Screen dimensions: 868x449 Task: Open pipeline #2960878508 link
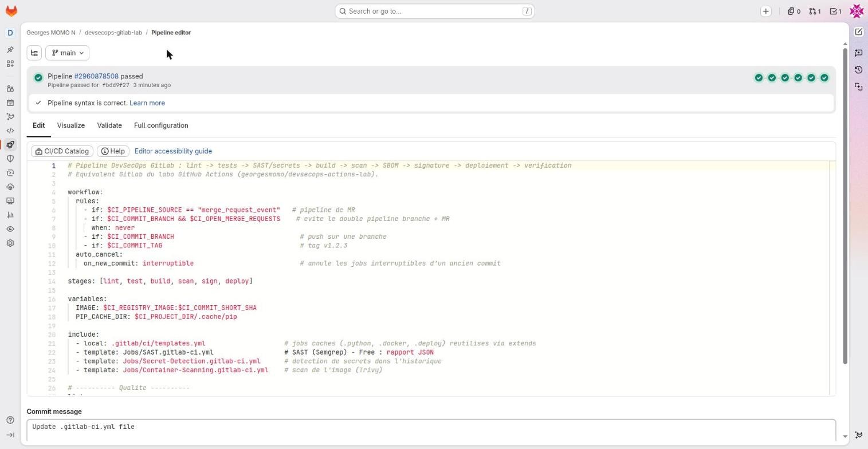[96, 76]
